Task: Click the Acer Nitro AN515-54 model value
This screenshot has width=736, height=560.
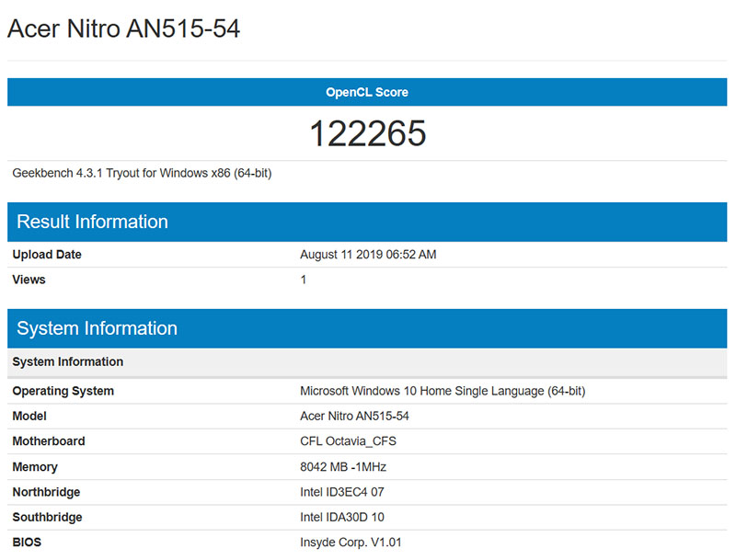Action: coord(354,416)
